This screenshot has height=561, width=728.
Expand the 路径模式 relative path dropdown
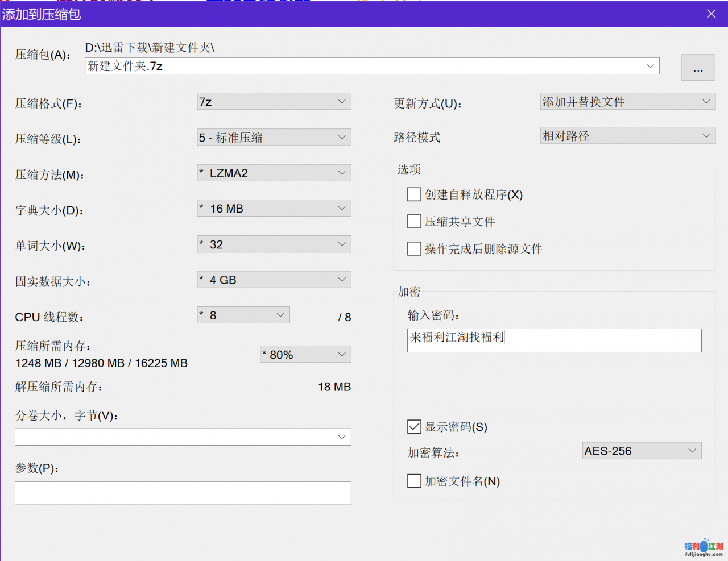[x=627, y=136]
